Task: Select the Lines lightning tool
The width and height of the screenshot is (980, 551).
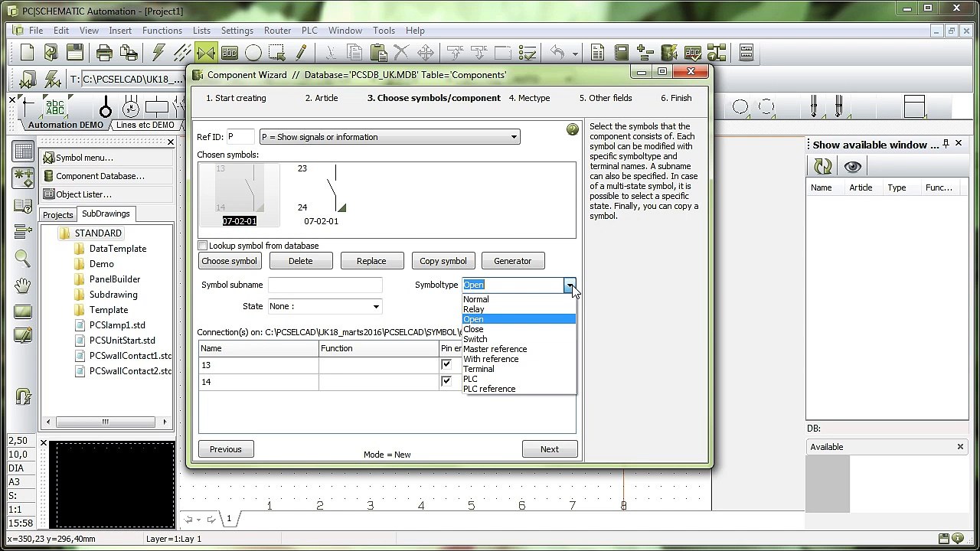Action: (x=158, y=53)
